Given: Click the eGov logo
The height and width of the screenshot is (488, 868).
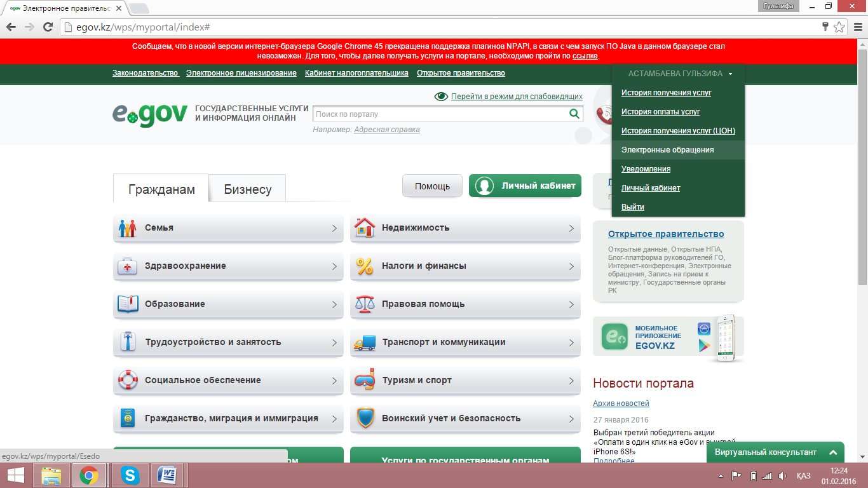Looking at the screenshot, I should [150, 114].
